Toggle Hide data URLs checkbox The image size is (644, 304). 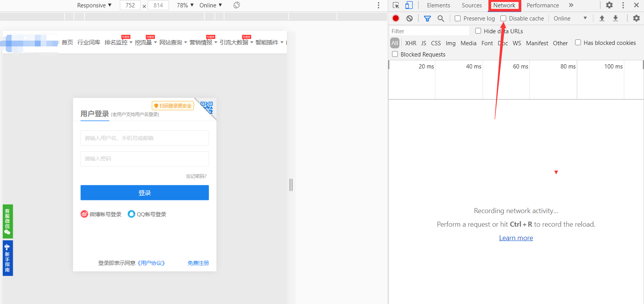click(478, 31)
